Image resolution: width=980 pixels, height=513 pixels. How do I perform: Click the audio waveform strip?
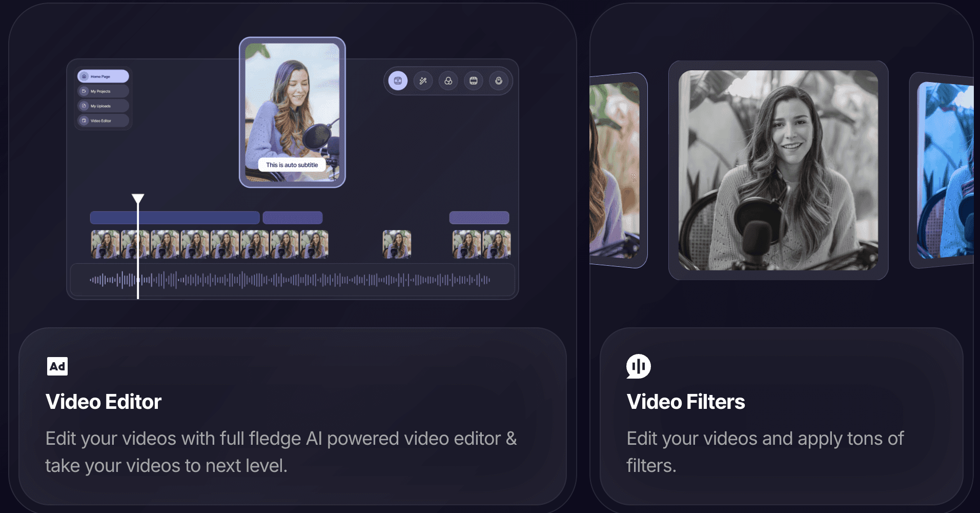(x=293, y=280)
